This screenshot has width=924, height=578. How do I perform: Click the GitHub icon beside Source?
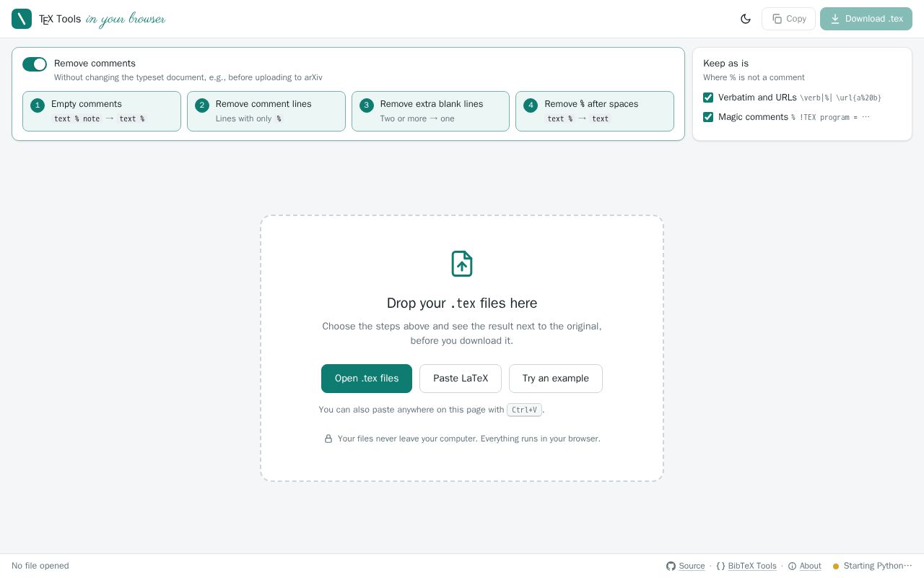click(671, 566)
